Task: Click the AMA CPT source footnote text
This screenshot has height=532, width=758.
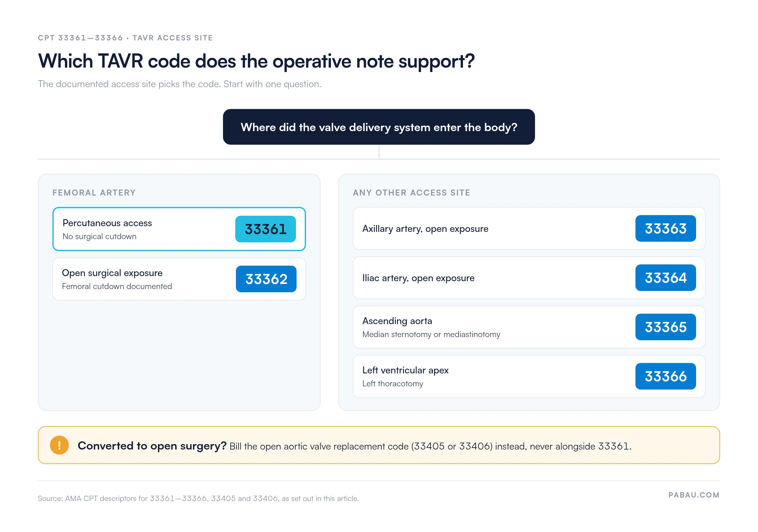Action: 198,498
